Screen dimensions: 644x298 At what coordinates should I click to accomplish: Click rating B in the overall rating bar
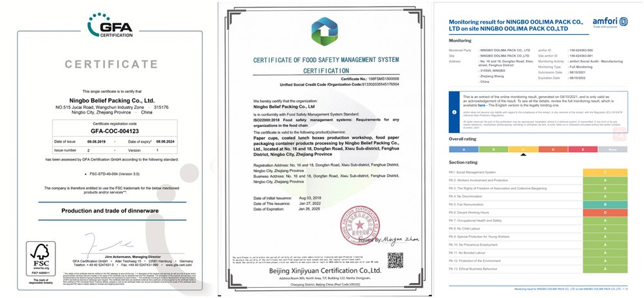click(493, 150)
